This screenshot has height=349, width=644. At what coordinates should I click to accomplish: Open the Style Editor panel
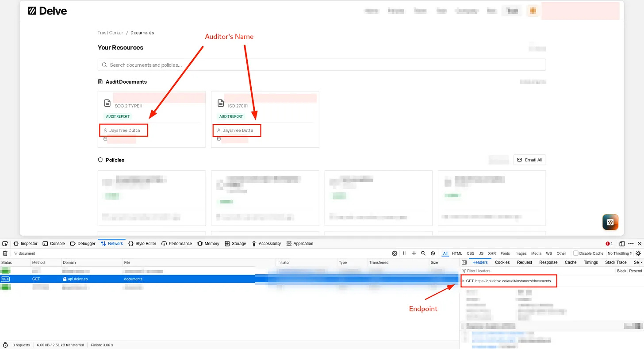coord(142,244)
